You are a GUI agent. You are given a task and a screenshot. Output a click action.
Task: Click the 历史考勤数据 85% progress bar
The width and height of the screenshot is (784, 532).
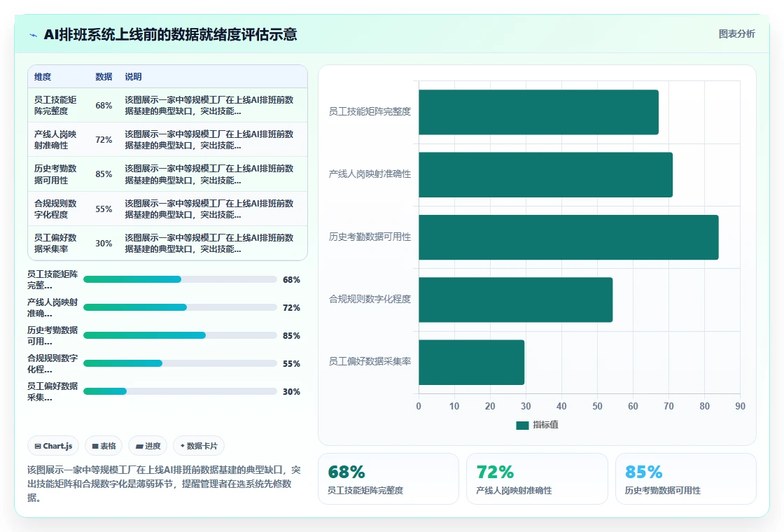pyautogui.click(x=180, y=335)
